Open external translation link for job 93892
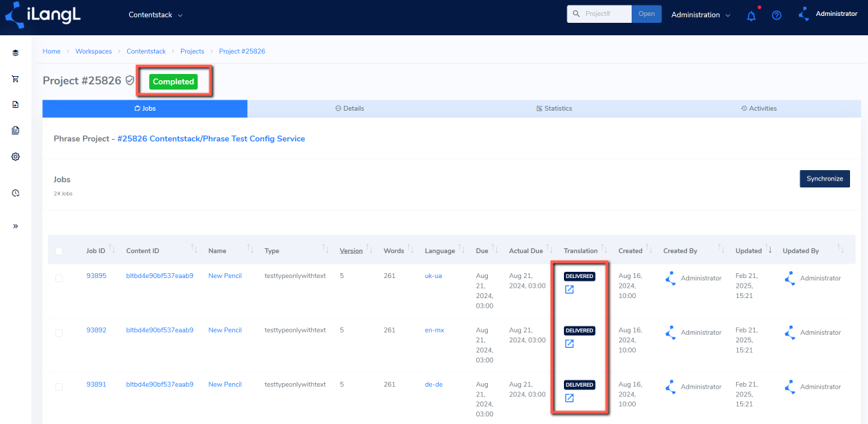The height and width of the screenshot is (424, 868). click(x=569, y=344)
